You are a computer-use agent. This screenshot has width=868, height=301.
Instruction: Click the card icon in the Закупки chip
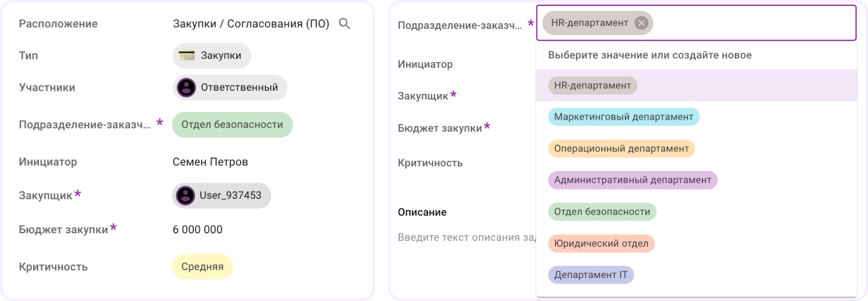pyautogui.click(x=187, y=55)
